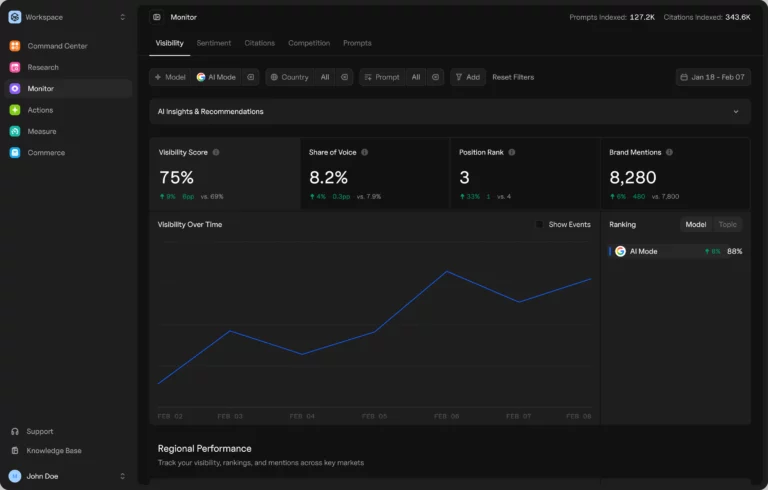
Task: Switch Ranking view to Topic
Action: 727,225
